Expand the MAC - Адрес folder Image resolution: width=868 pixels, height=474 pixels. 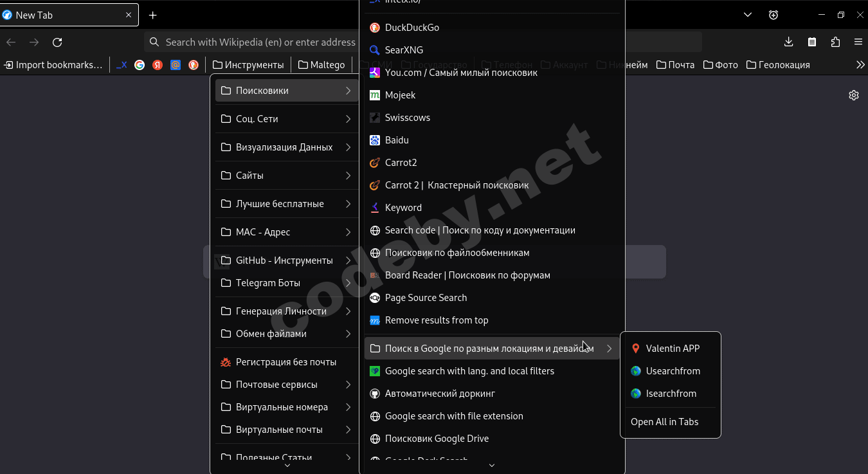(286, 232)
